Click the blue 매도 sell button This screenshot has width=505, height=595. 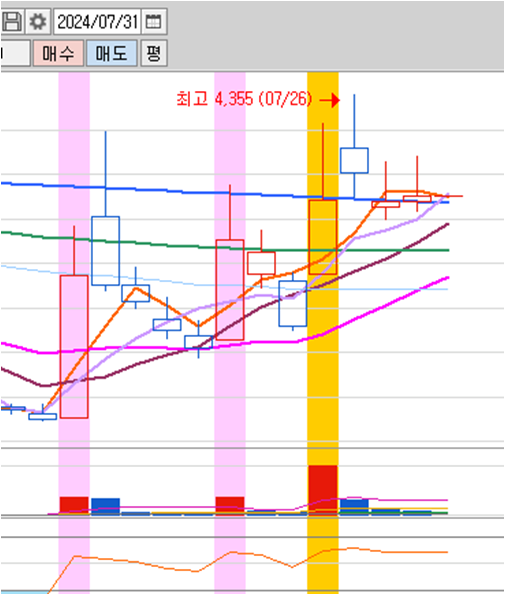click(112, 53)
